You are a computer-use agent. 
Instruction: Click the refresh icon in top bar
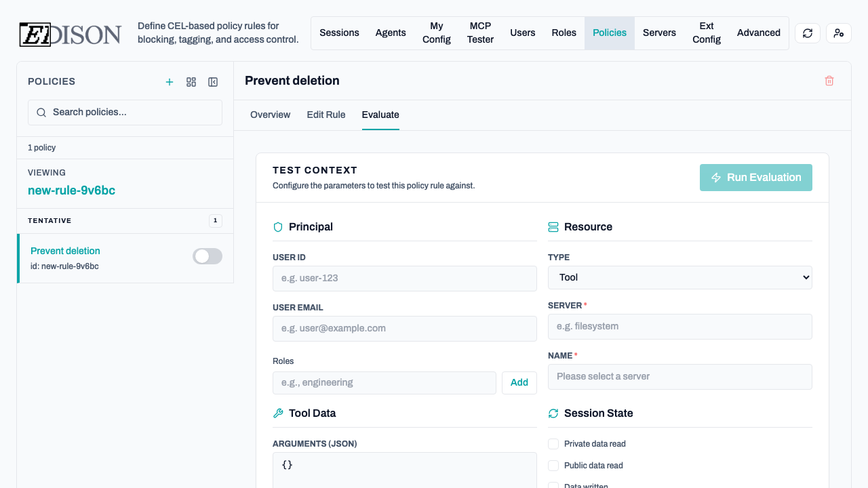click(807, 33)
